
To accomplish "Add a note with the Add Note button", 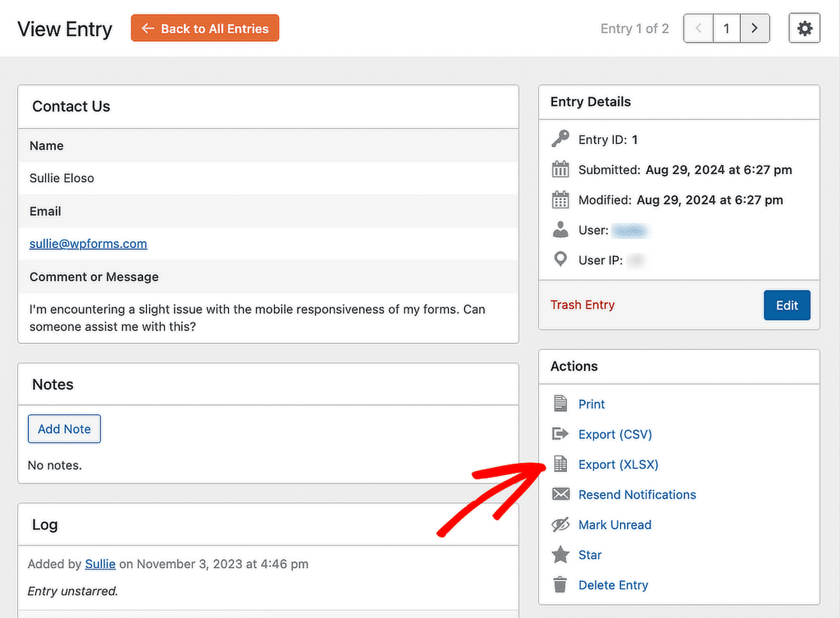I will [x=64, y=428].
